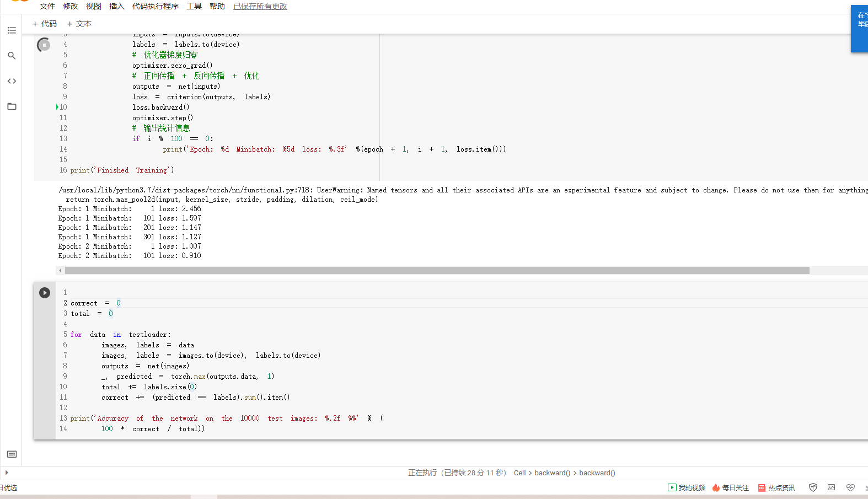868x499 pixels.
Task: Click output line with loss: 1.007
Action: pos(130,246)
